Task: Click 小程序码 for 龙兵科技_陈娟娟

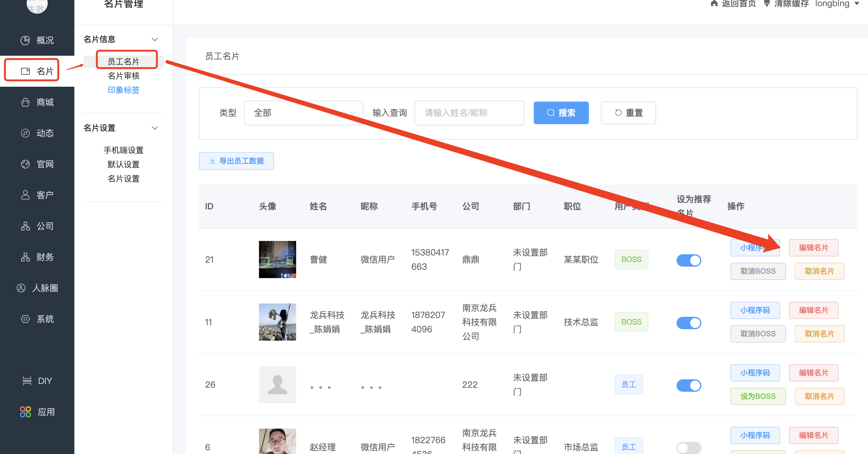Action: [755, 310]
